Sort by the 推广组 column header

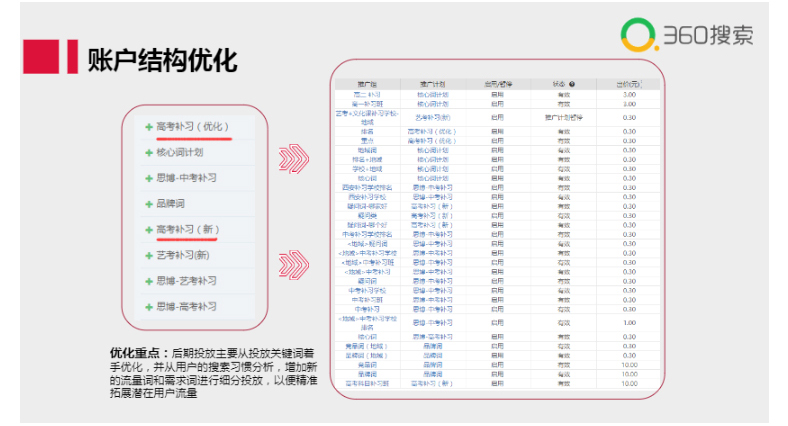[x=367, y=85]
